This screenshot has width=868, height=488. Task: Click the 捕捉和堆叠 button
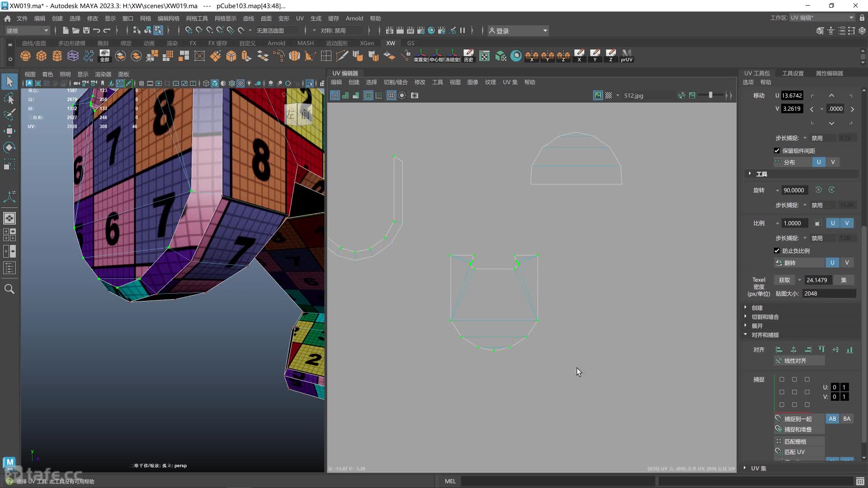pos(799,429)
